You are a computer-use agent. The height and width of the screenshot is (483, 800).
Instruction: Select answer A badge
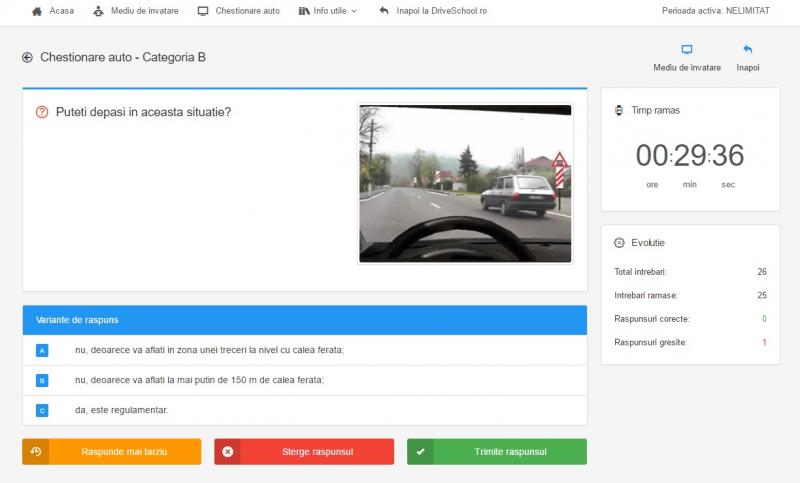pos(42,350)
